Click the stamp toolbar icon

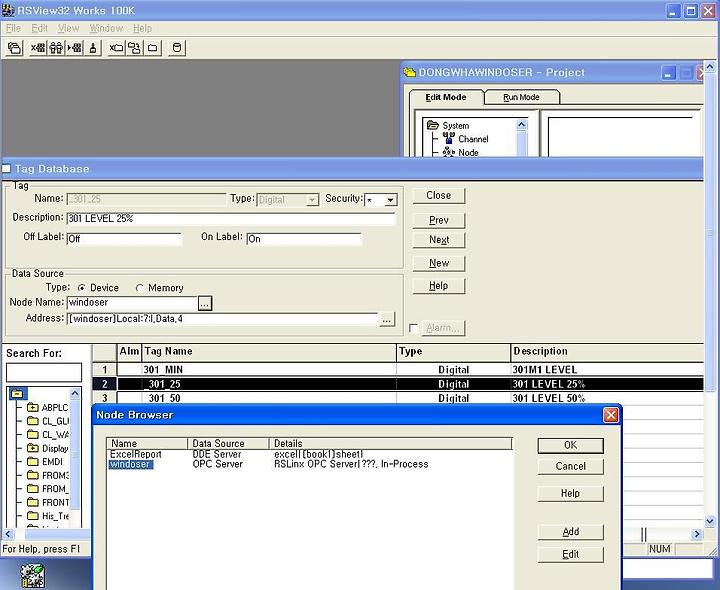click(93, 48)
